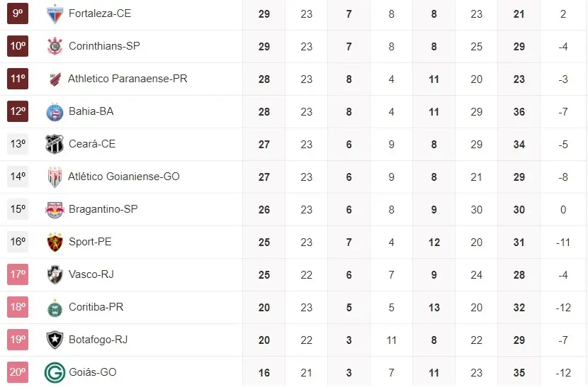Viewport: 588px width, 390px height.
Task: Click the Corinthians-SP team crest
Action: (55, 47)
